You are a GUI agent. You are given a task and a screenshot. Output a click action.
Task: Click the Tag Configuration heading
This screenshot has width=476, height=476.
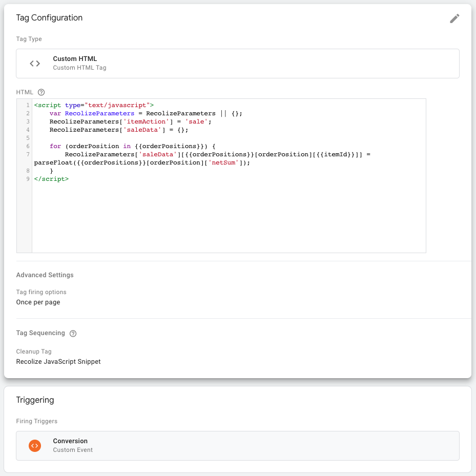[49, 17]
